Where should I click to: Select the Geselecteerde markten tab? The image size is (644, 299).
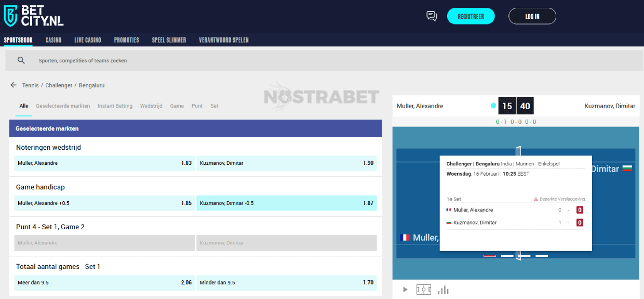pyautogui.click(x=63, y=106)
